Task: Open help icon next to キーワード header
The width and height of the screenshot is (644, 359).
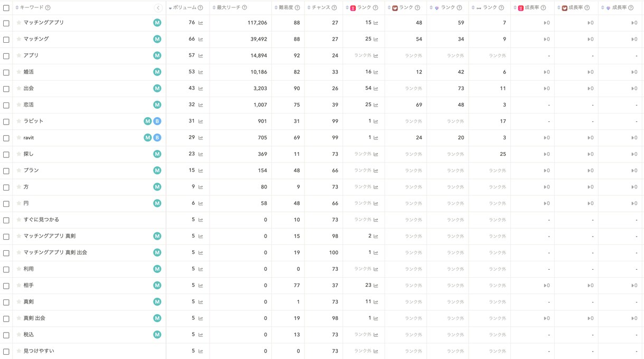Action: pos(48,8)
